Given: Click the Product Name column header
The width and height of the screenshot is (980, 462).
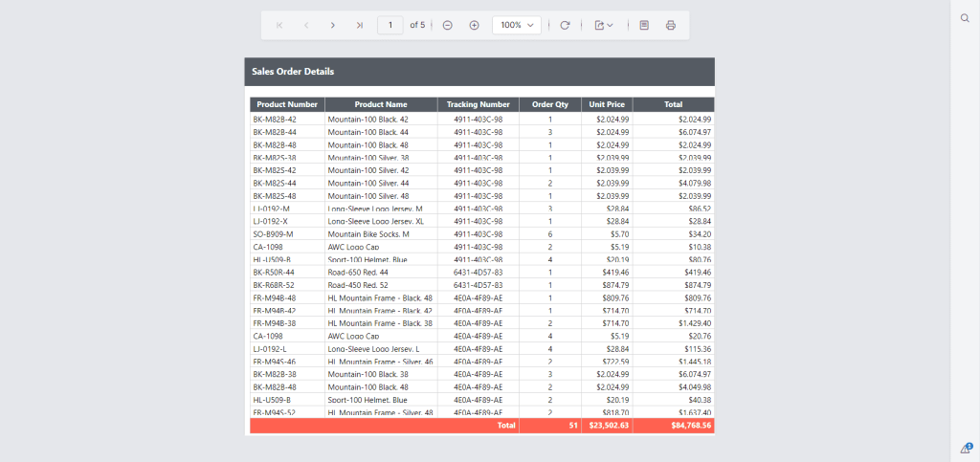Looking at the screenshot, I should 381,105.
